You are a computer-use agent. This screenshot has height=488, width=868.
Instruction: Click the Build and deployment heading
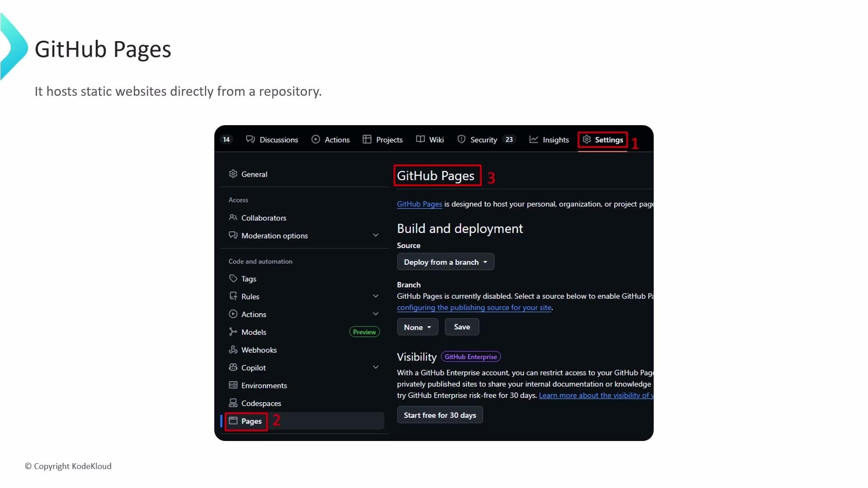click(460, 229)
